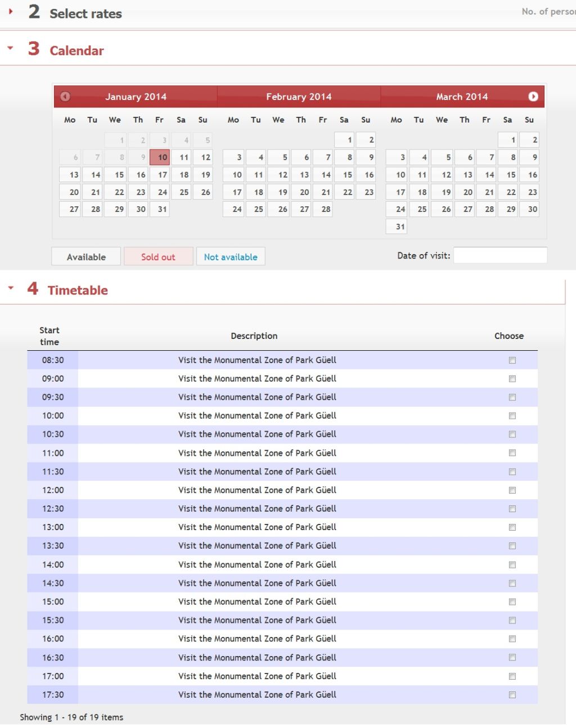Click the Sold out legend box
The image size is (576, 728).
click(158, 257)
